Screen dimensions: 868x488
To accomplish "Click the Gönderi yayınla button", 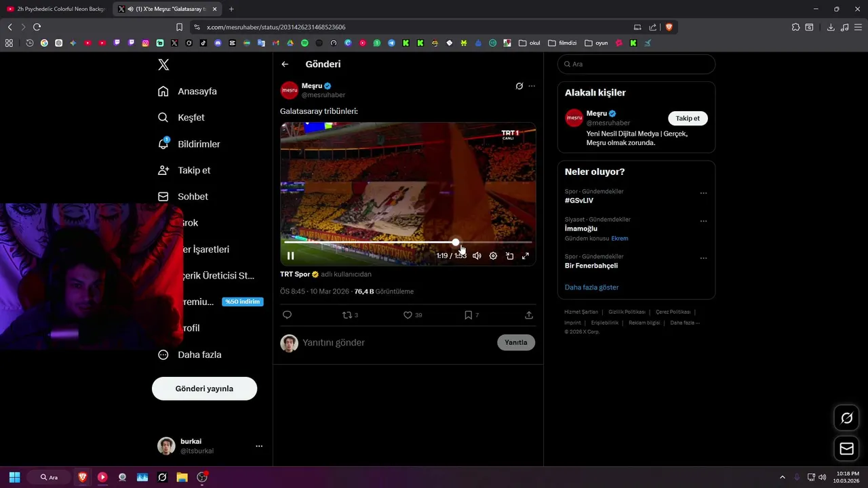I will click(204, 388).
